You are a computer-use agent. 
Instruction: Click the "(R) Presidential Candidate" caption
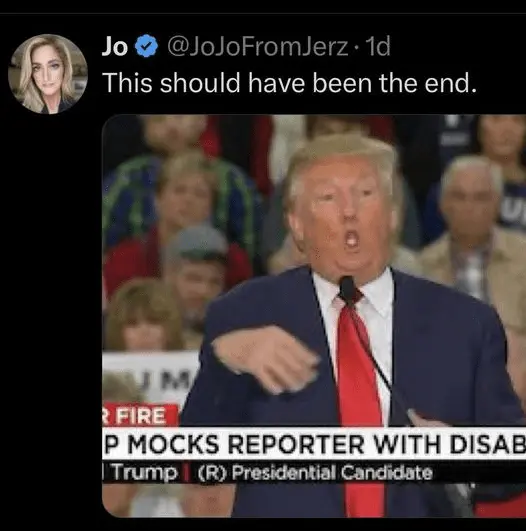click(x=315, y=472)
